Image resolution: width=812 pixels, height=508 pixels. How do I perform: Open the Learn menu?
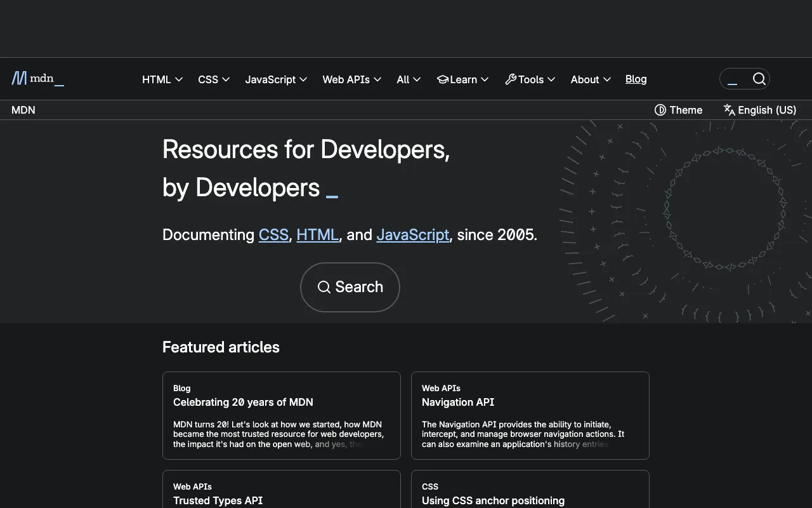(463, 79)
